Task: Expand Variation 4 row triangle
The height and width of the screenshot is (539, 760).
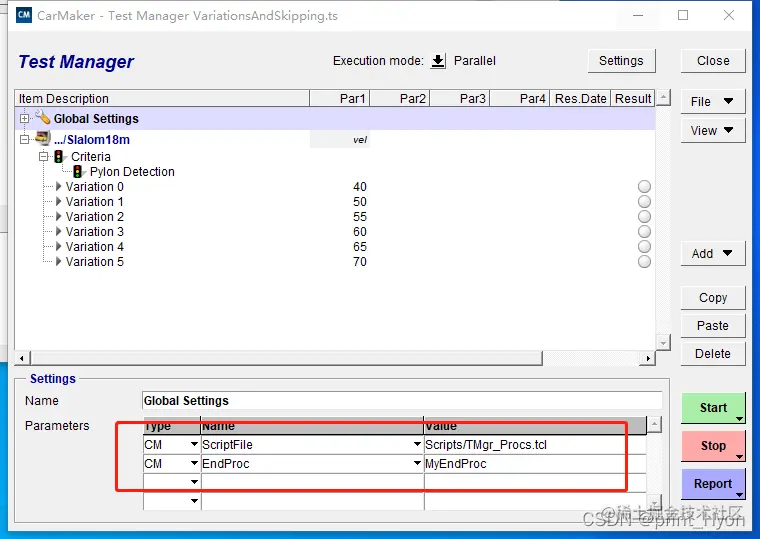Action: click(x=59, y=246)
